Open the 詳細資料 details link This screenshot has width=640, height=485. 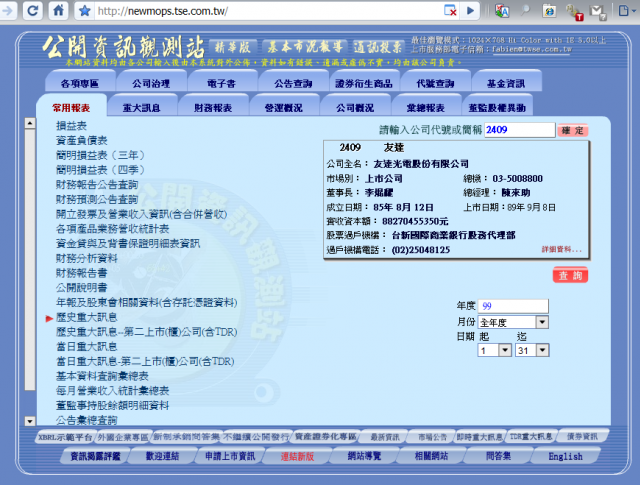pos(562,249)
